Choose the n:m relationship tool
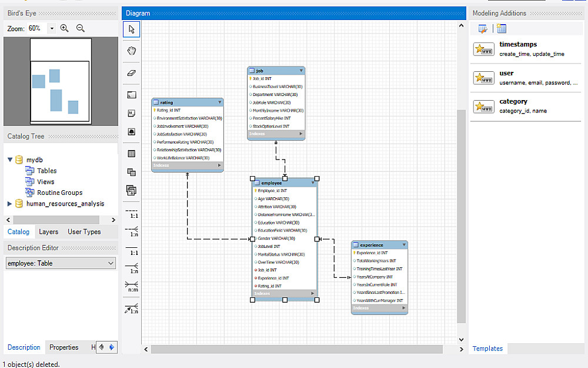This screenshot has height=368, width=588. point(132,286)
